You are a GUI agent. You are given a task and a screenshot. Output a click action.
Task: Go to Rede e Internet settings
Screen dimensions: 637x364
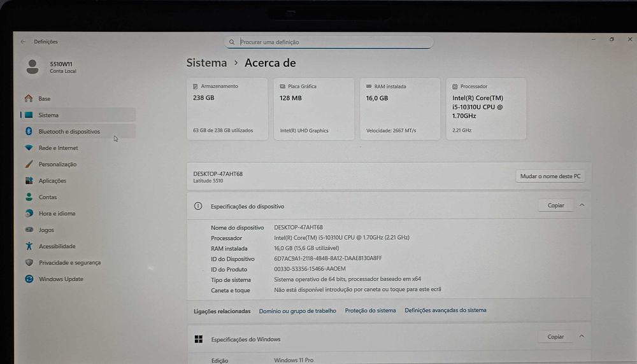coord(78,148)
